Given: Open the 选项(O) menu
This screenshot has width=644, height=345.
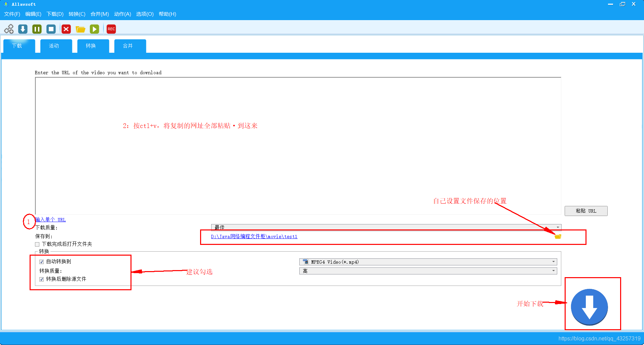Looking at the screenshot, I should [145, 14].
